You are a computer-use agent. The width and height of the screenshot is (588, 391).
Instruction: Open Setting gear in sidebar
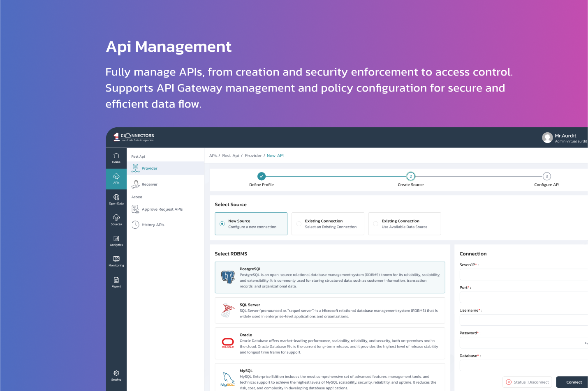(x=116, y=375)
